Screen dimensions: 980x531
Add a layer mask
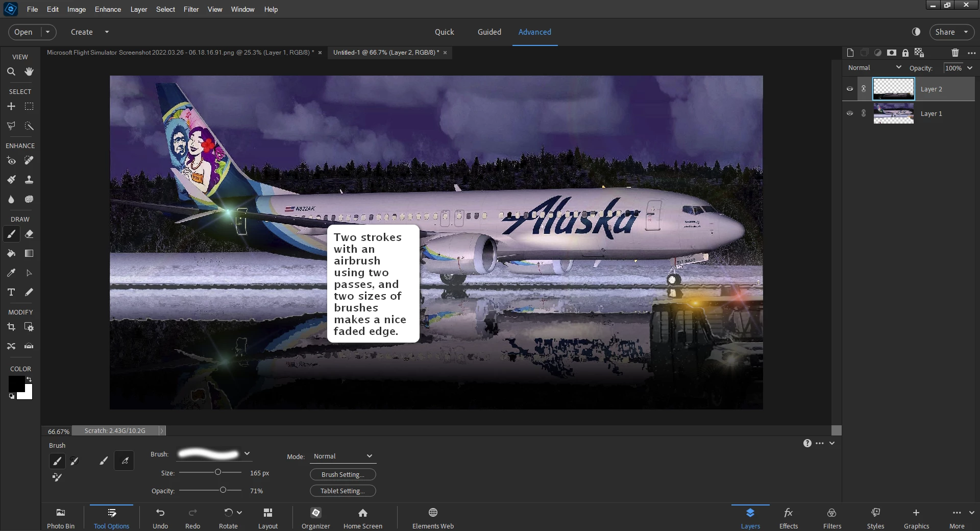coord(892,53)
